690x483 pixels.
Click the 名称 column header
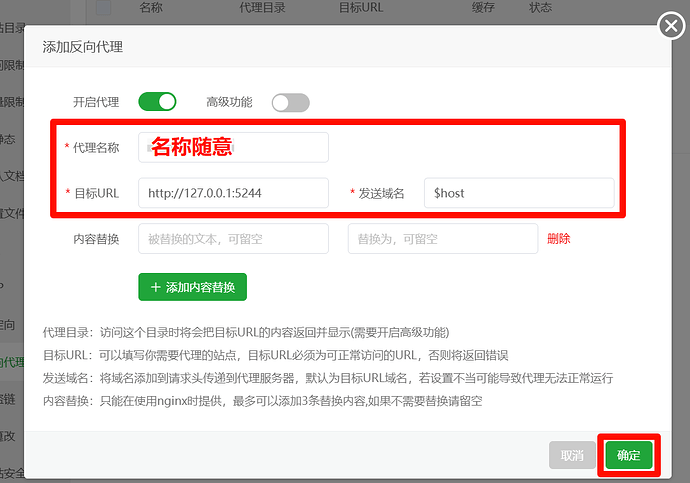(151, 7)
